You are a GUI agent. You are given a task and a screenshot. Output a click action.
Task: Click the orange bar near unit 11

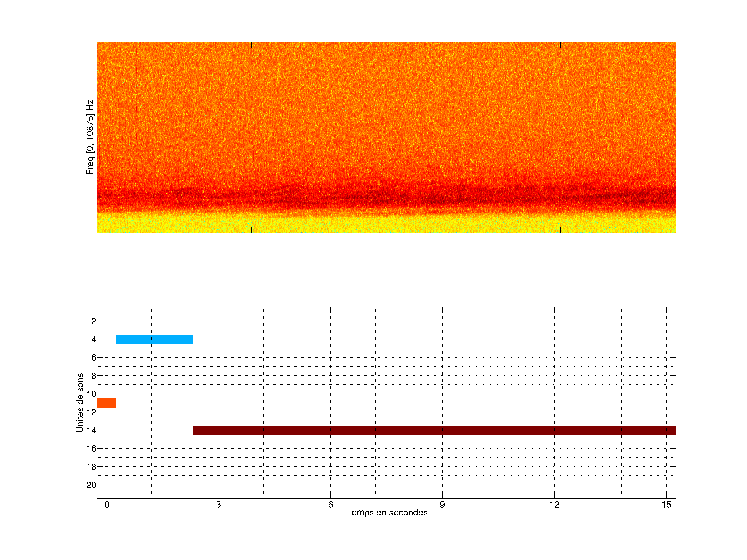click(x=107, y=403)
